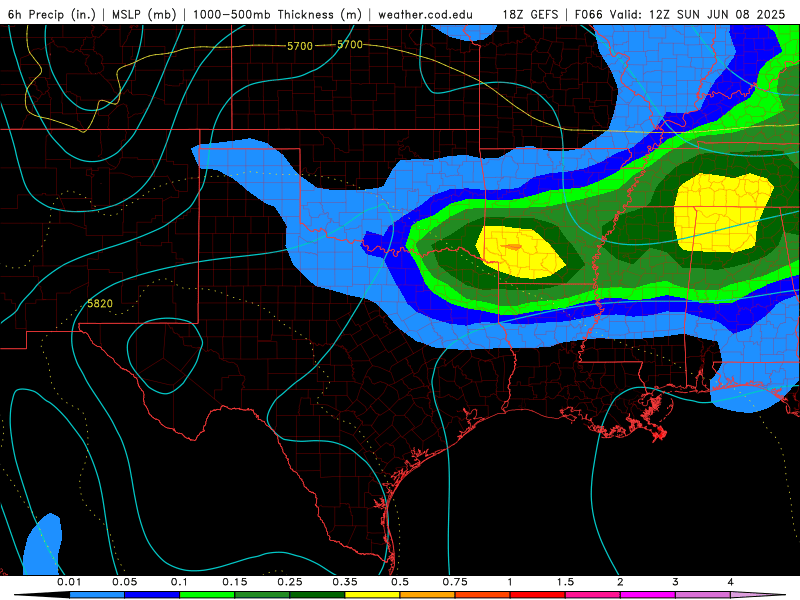The height and width of the screenshot is (600, 800).
Task: Select the dark blue 0.05 legend swatch
Action: [x=152, y=595]
